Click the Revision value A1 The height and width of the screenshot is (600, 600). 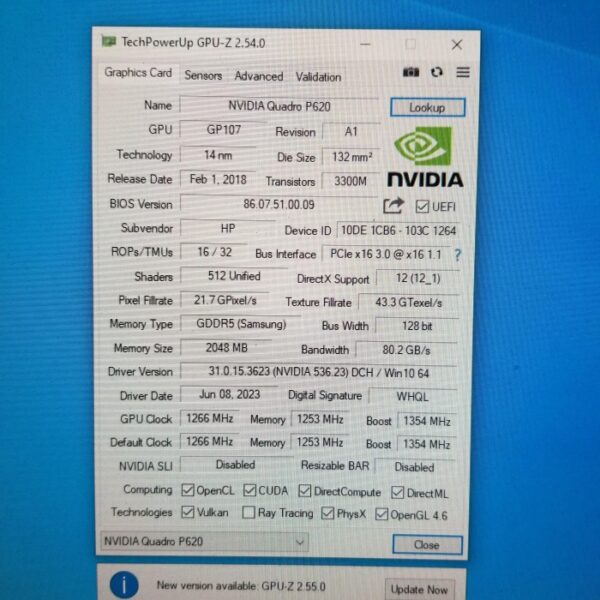point(351,132)
